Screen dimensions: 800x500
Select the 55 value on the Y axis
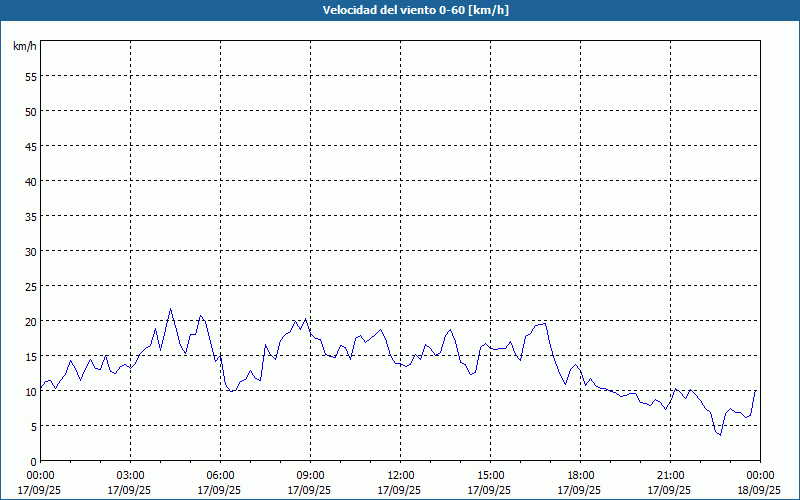pos(30,77)
